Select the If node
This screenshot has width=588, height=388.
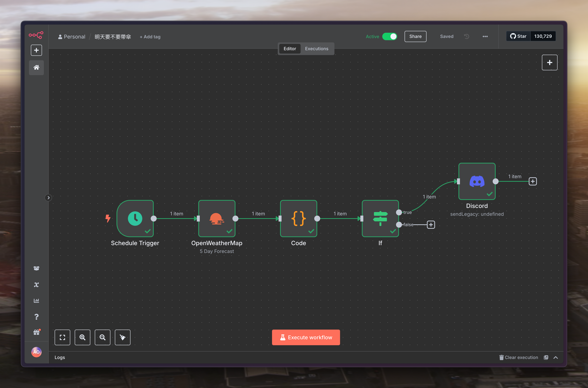point(380,218)
